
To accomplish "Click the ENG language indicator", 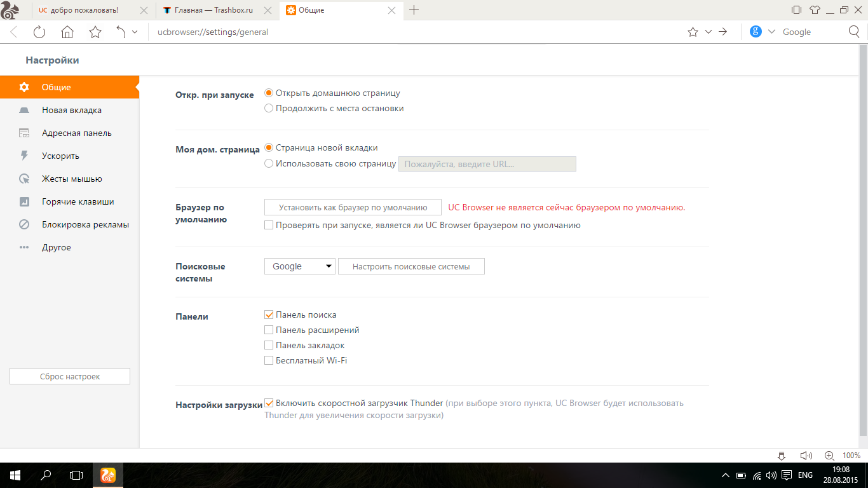I will coord(805,475).
